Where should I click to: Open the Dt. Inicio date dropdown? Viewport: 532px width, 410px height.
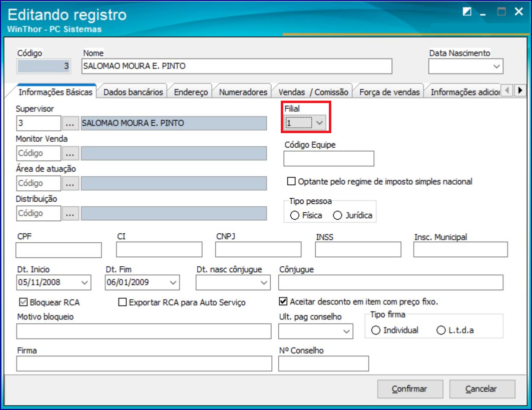pyautogui.click(x=85, y=283)
